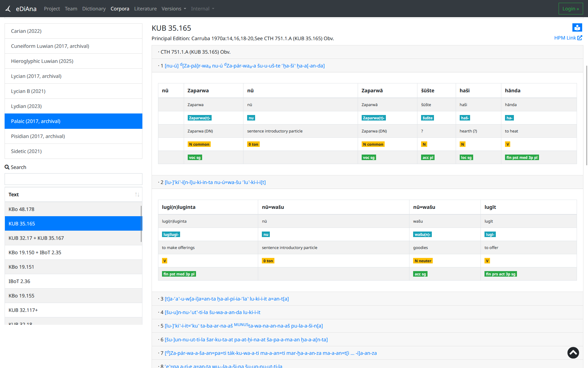Open the blue book reader icon

click(577, 28)
